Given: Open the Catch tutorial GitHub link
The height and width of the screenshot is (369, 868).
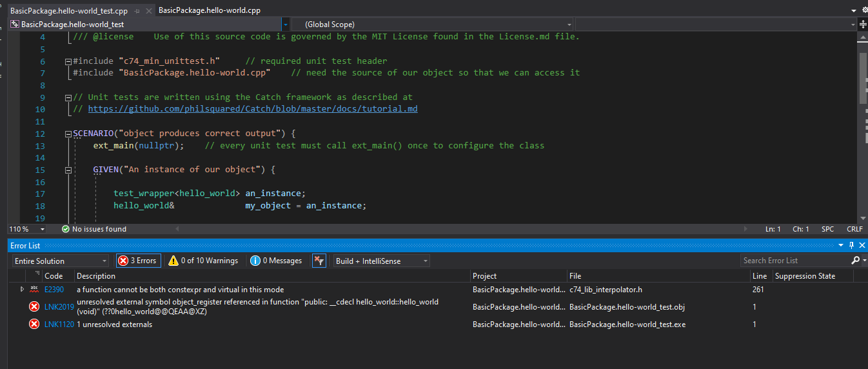Looking at the screenshot, I should coord(253,109).
